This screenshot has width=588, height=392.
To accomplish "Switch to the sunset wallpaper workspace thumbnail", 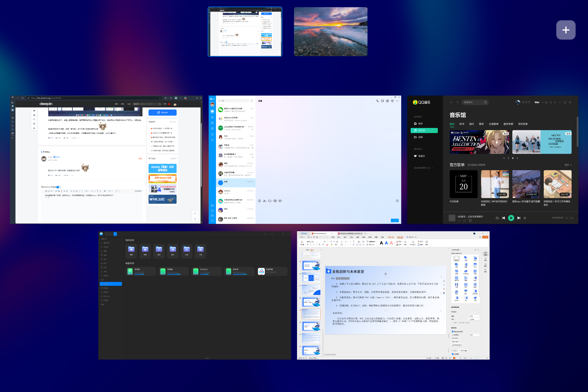I will pos(331,31).
